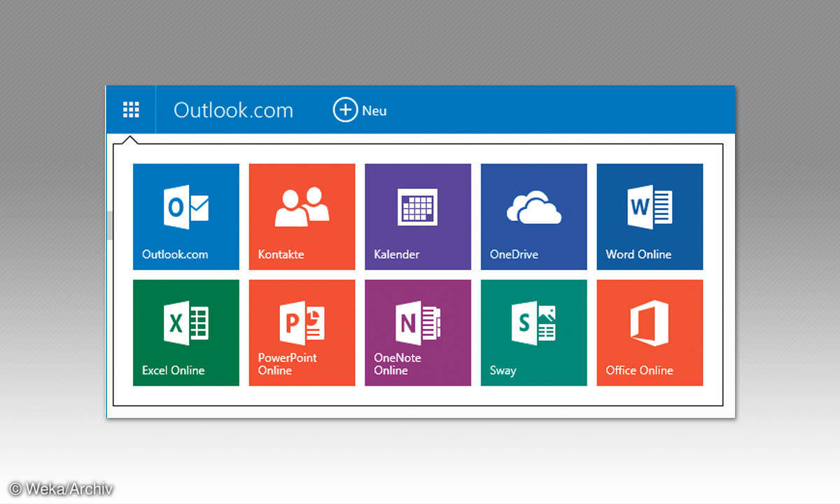The image size is (840, 504).
Task: Collapse the app launcher grid menu
Action: [x=131, y=110]
